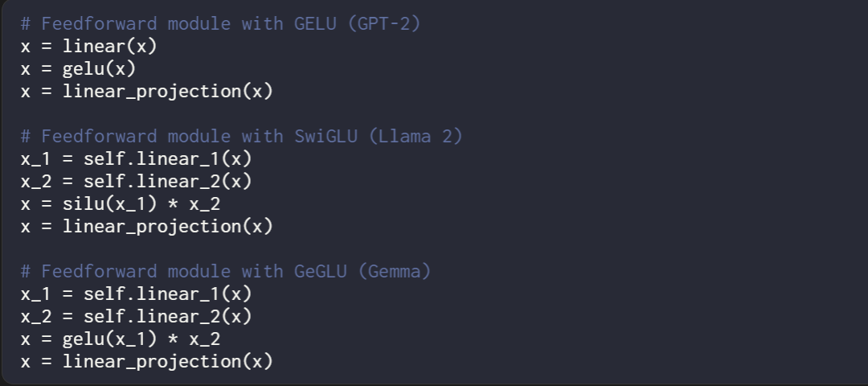
Task: Click linear_projection line in the SwiGLU block
Action: [147, 227]
